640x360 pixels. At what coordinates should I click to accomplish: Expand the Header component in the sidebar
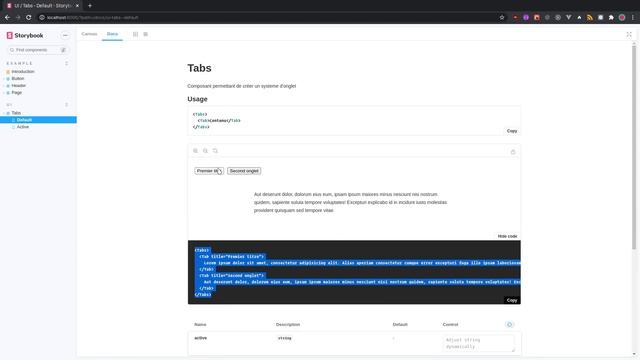point(18,85)
